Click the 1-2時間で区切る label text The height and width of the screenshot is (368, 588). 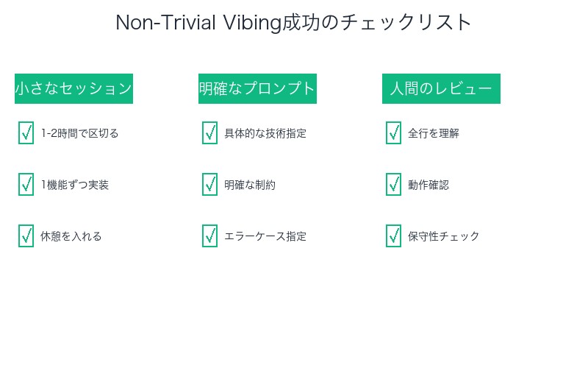click(x=79, y=133)
